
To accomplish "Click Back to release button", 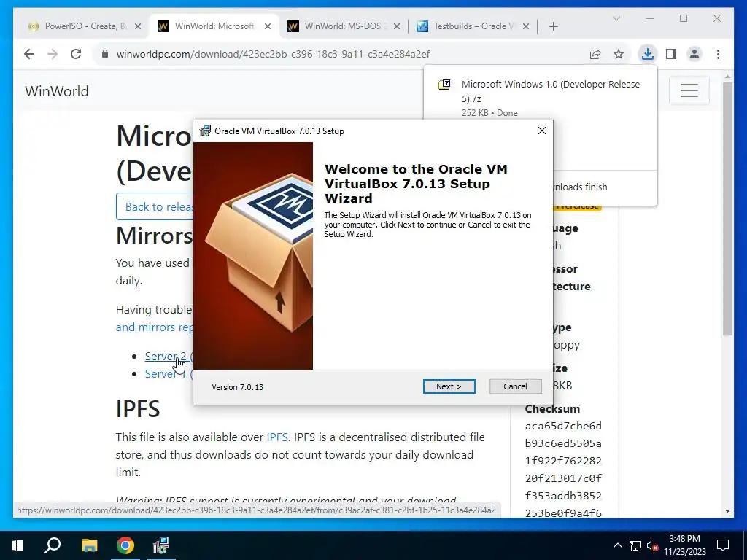I will pos(155,206).
